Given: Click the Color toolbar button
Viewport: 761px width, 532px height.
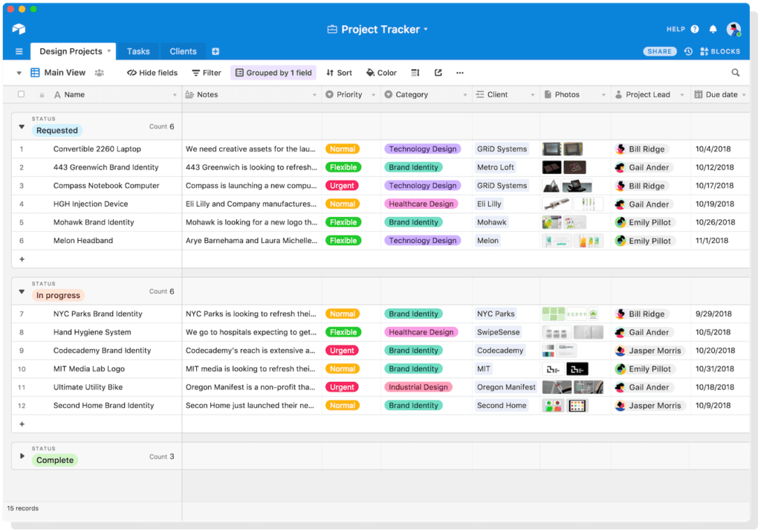Looking at the screenshot, I should tap(381, 73).
